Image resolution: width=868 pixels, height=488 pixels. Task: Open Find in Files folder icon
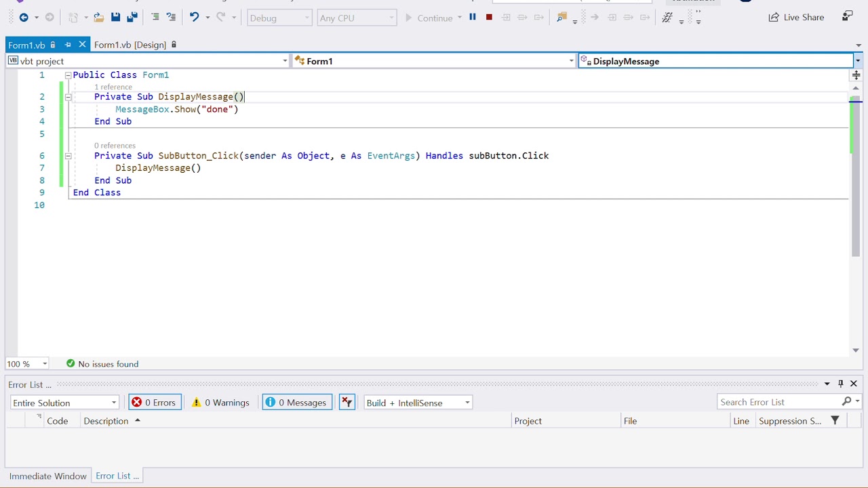(x=561, y=18)
